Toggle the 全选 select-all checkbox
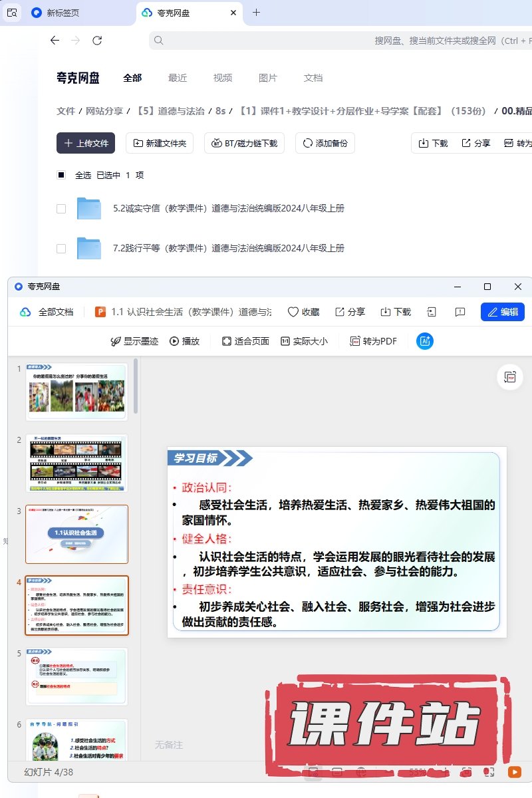The image size is (532, 798). 61,175
